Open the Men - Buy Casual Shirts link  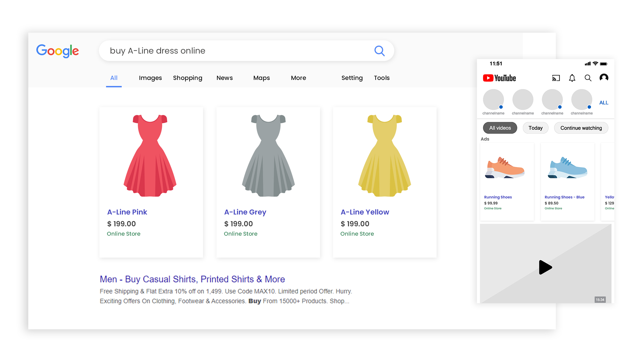[192, 279]
